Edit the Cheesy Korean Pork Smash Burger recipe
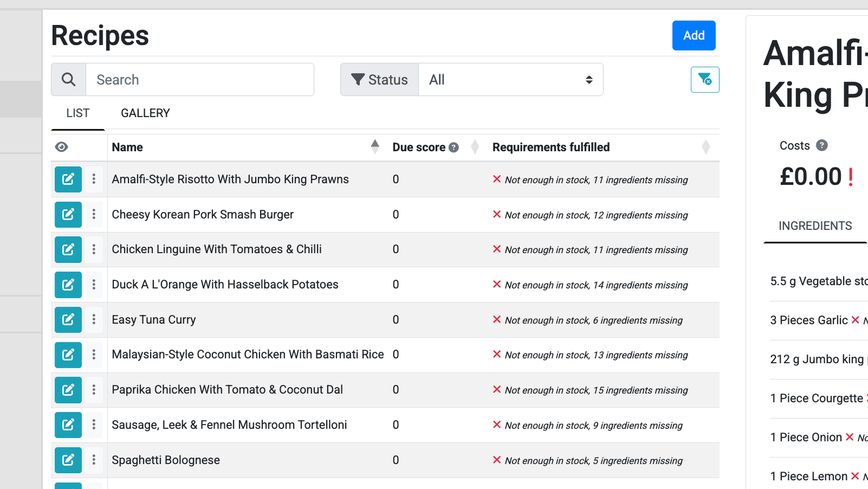This screenshot has width=868, height=489. pos(68,214)
